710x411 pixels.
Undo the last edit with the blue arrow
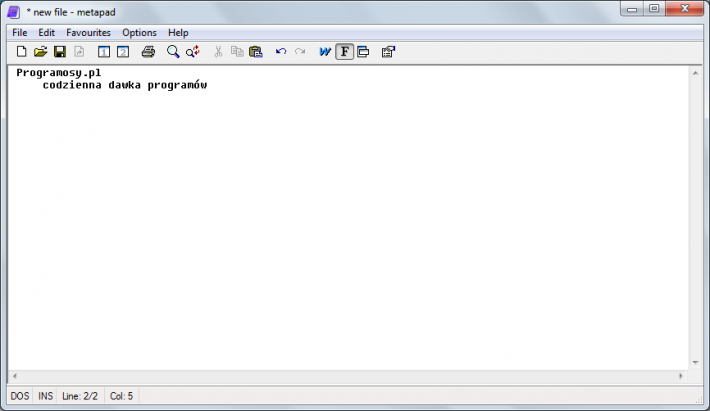tap(281, 52)
